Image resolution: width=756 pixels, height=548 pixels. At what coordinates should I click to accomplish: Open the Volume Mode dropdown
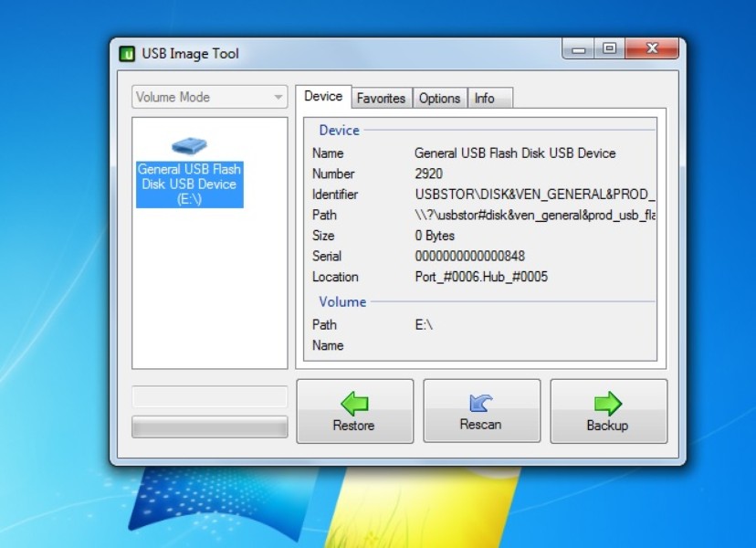click(x=209, y=97)
